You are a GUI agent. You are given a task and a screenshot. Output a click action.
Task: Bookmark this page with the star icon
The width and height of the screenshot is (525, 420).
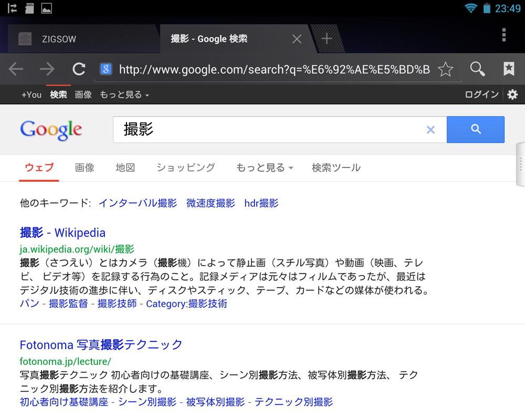445,69
